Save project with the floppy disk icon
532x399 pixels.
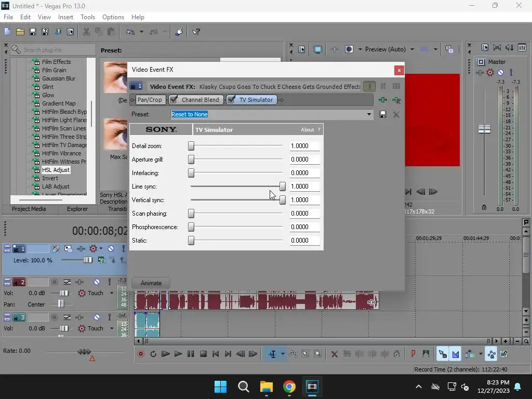click(x=33, y=32)
